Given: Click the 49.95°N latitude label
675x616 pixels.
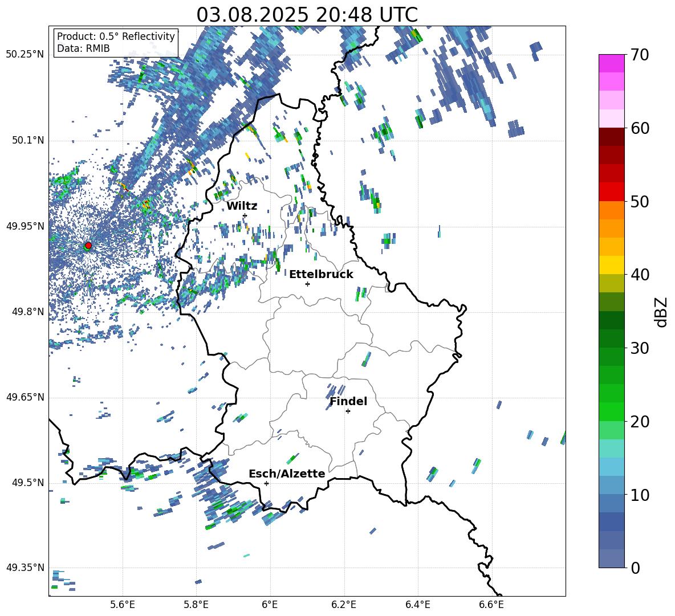Looking at the screenshot, I should coord(25,226).
